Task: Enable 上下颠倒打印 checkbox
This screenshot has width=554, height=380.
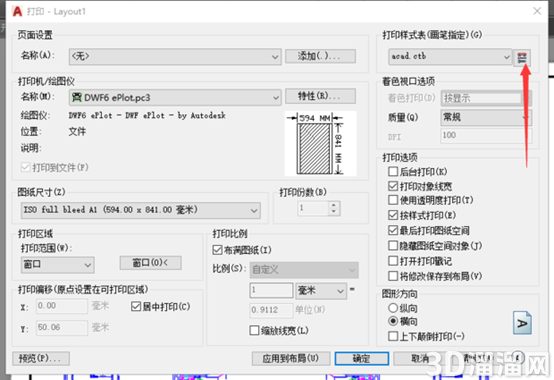Action: [x=393, y=336]
